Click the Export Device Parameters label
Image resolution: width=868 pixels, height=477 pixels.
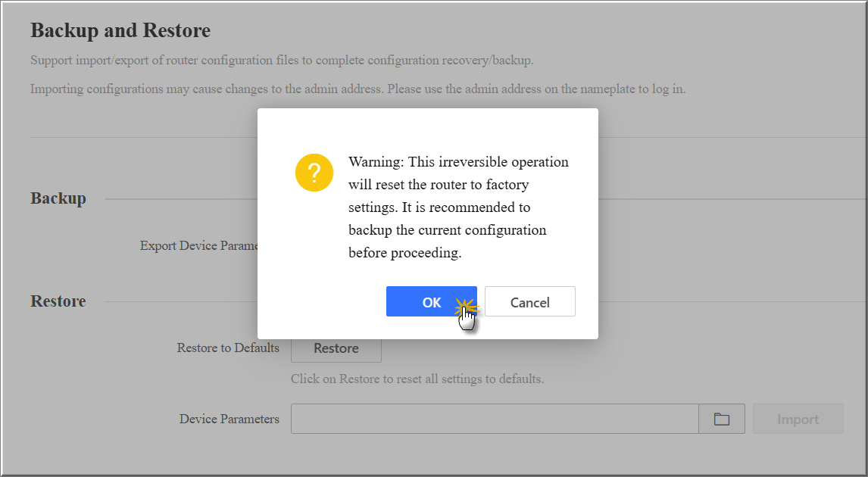pyautogui.click(x=199, y=245)
